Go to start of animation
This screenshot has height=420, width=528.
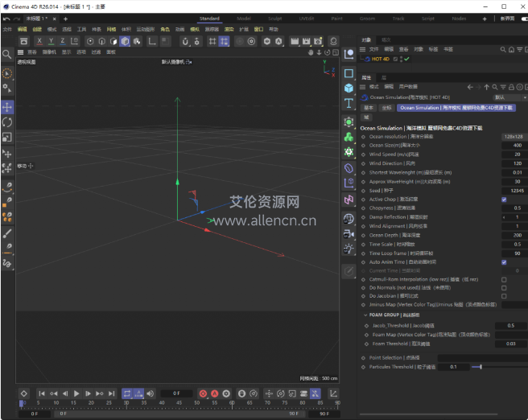point(42,393)
